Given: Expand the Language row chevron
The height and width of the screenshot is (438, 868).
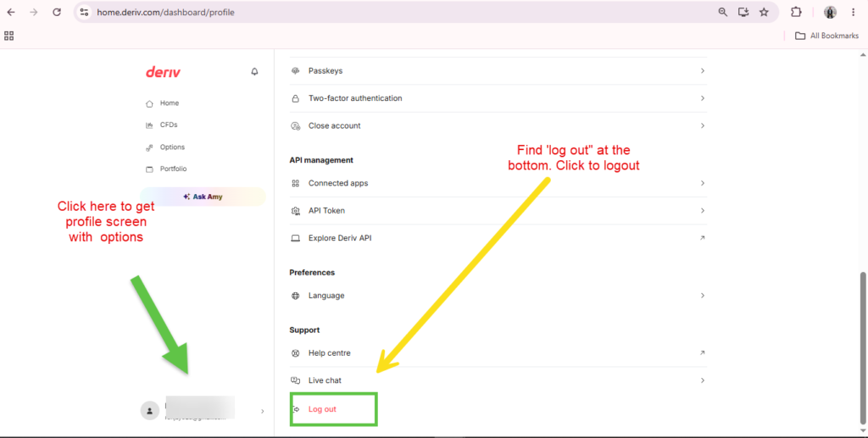Looking at the screenshot, I should pyautogui.click(x=703, y=296).
